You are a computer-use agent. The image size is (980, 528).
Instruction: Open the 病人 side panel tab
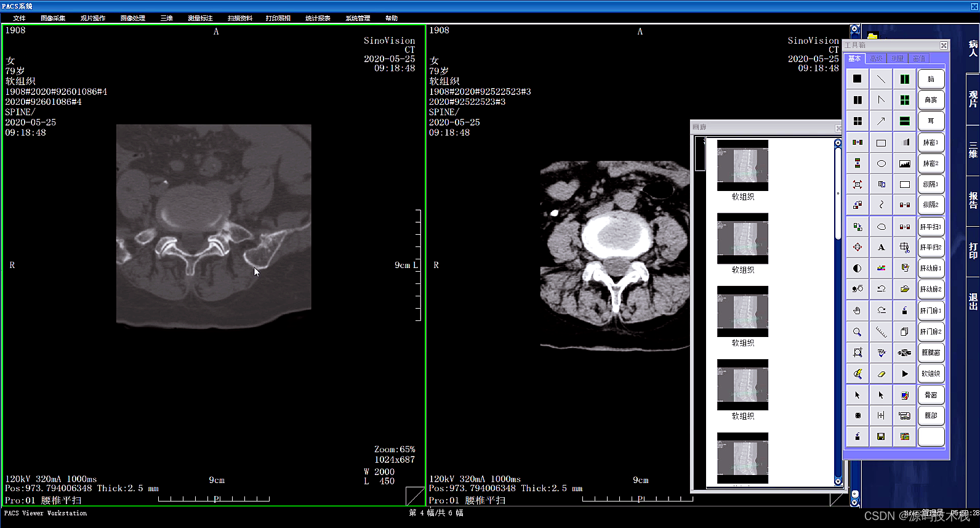click(973, 48)
